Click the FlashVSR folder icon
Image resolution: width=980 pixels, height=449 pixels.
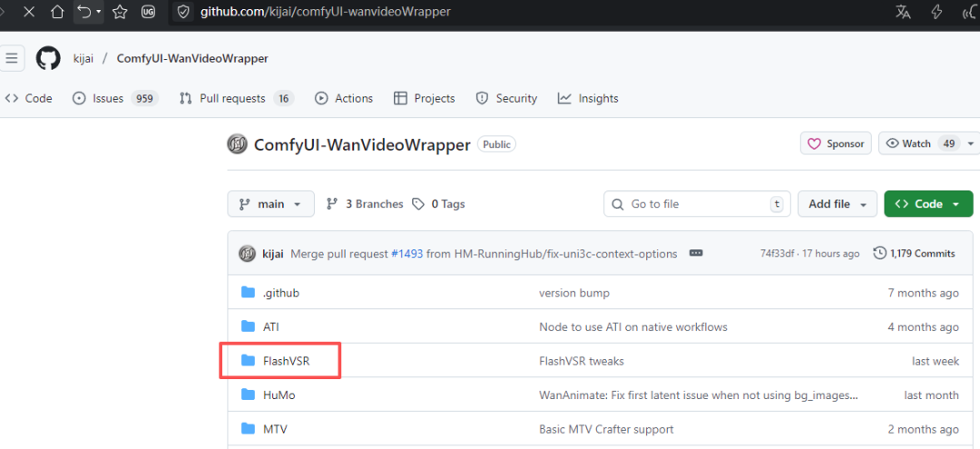point(248,360)
